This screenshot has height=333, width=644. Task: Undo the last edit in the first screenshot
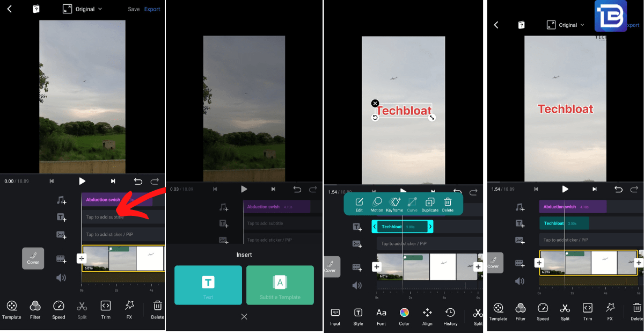[138, 182]
